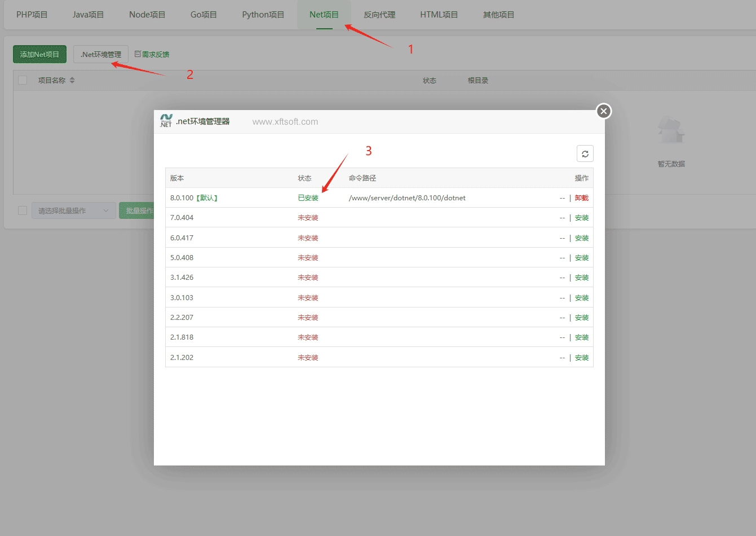The height and width of the screenshot is (536, 756).
Task: Uninstall .NET version 8.0.100 via 卸载
Action: (x=581, y=198)
